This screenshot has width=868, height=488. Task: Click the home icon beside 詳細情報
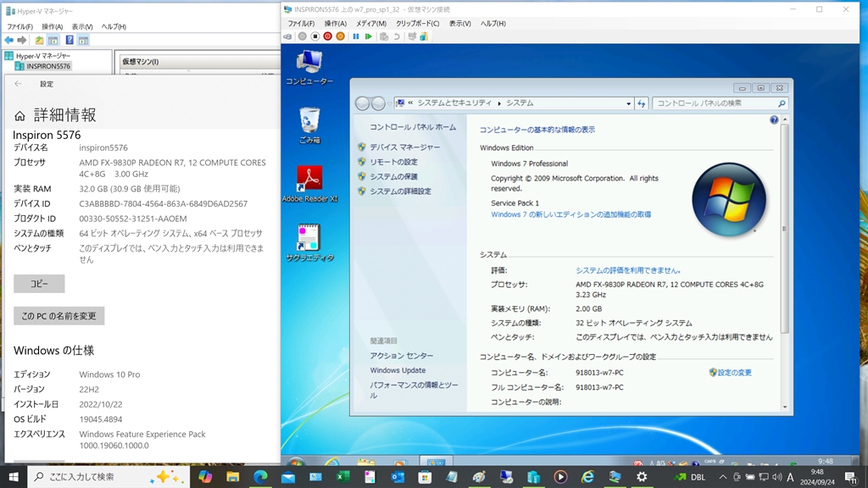pyautogui.click(x=20, y=115)
